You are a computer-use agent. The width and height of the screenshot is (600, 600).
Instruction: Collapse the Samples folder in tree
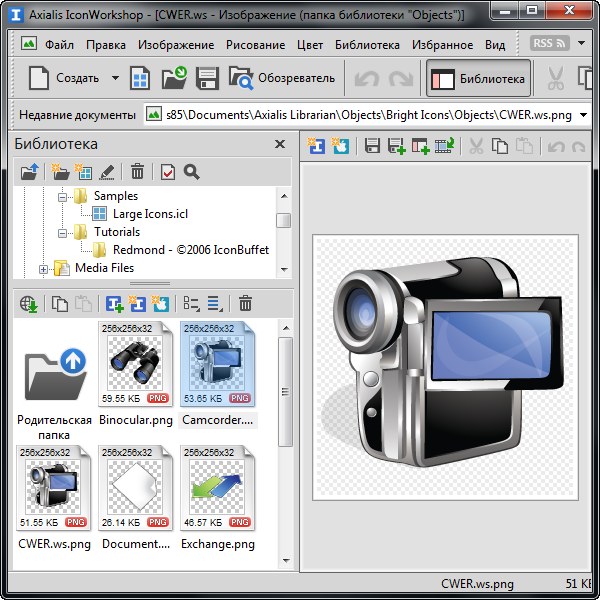click(62, 196)
